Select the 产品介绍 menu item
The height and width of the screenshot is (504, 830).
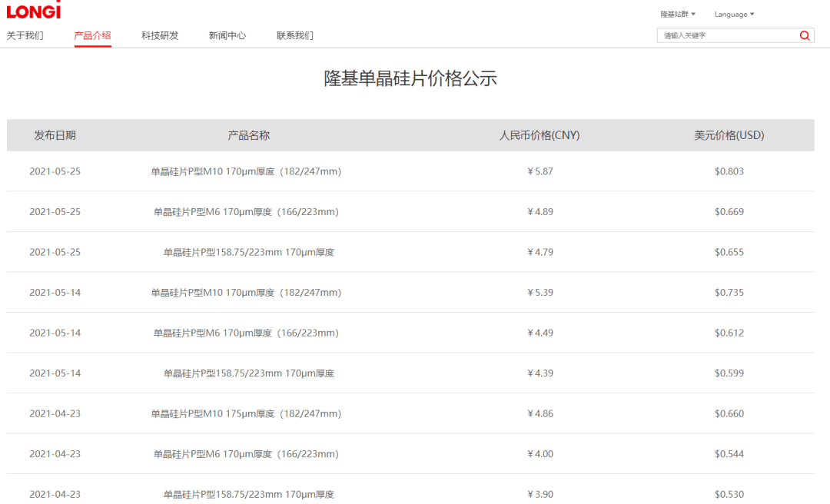tap(92, 35)
